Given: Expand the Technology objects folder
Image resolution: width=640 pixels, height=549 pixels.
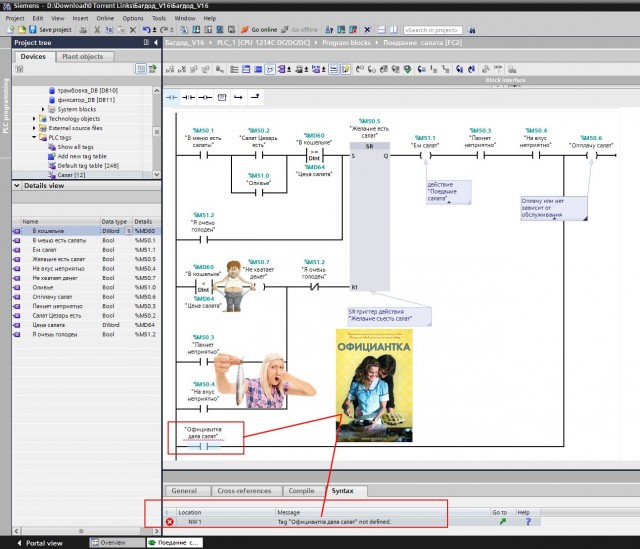Looking at the screenshot, I should click(34, 118).
